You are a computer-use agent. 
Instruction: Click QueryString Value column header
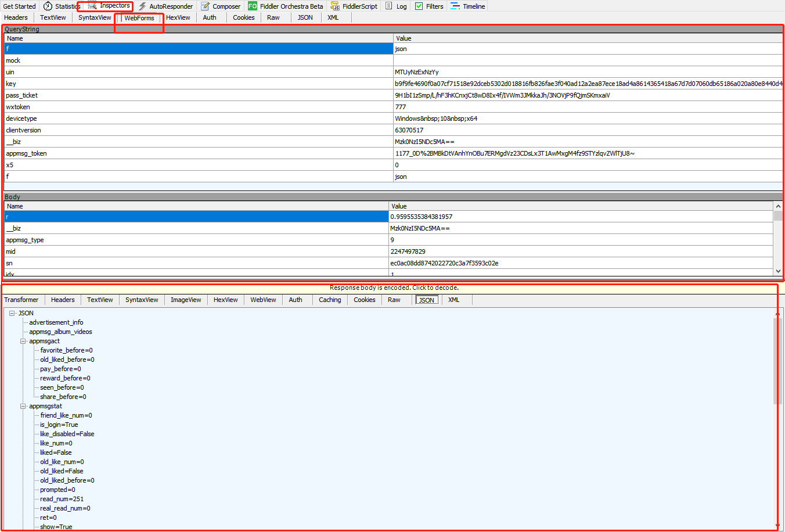point(588,38)
